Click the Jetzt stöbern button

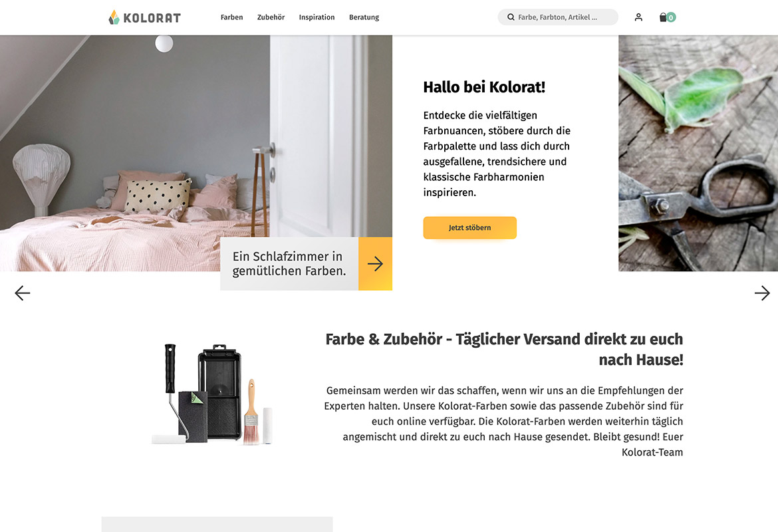coord(470,228)
